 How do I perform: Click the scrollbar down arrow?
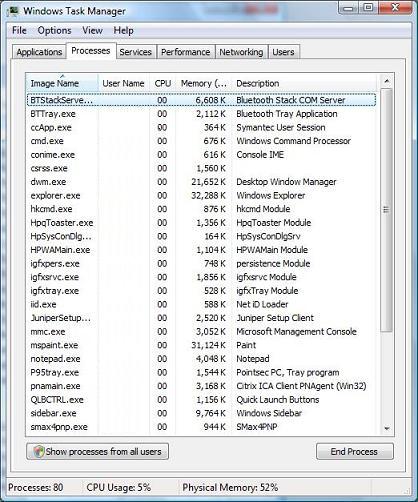pos(387,428)
